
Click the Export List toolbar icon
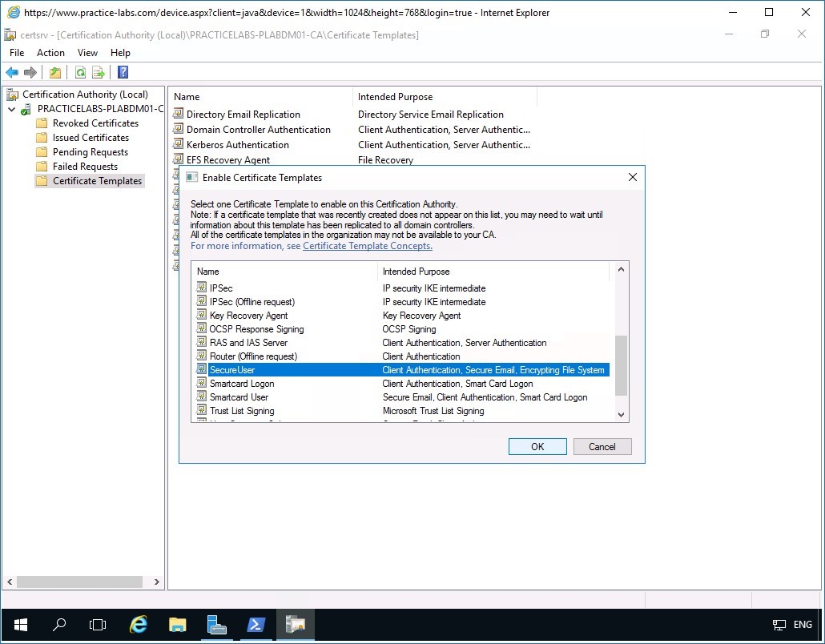pyautogui.click(x=99, y=73)
